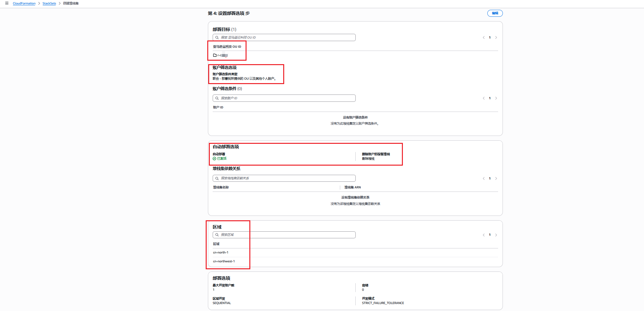
Task: Click the magnifier icon in 堆栈集依赖关系 search
Action: click(x=217, y=178)
